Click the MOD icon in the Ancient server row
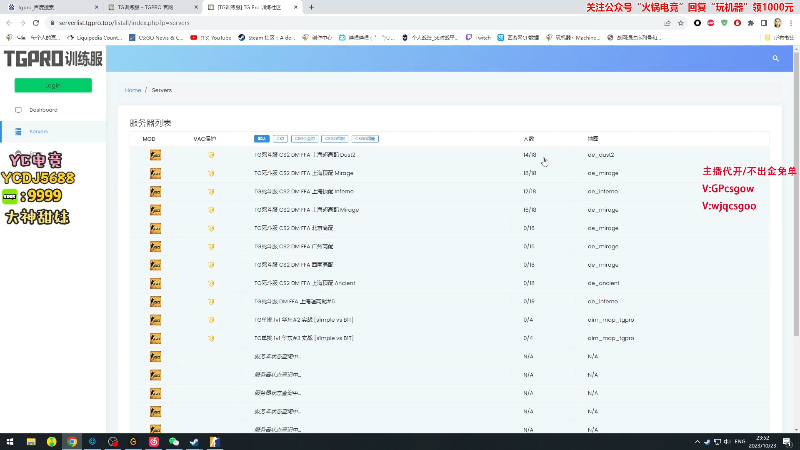Screen dimensions: 800x450 [x=156, y=283]
